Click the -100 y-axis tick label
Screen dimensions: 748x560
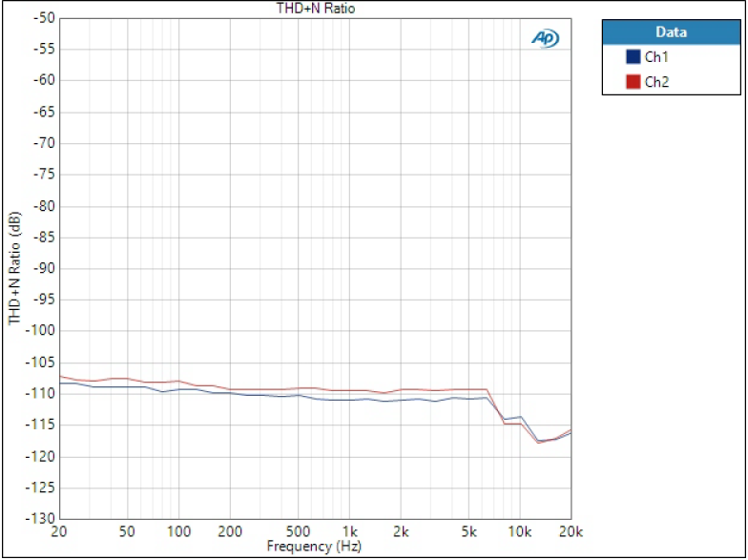(41, 330)
